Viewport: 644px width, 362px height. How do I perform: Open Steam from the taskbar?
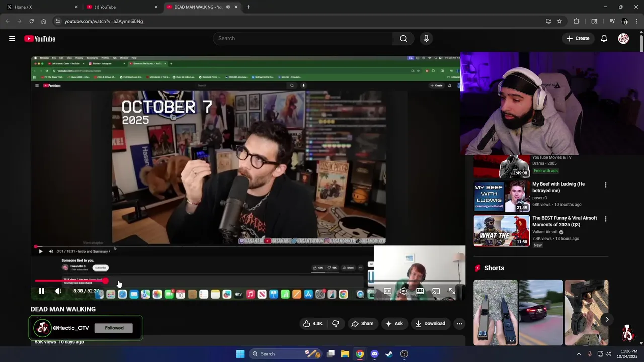[389, 354]
